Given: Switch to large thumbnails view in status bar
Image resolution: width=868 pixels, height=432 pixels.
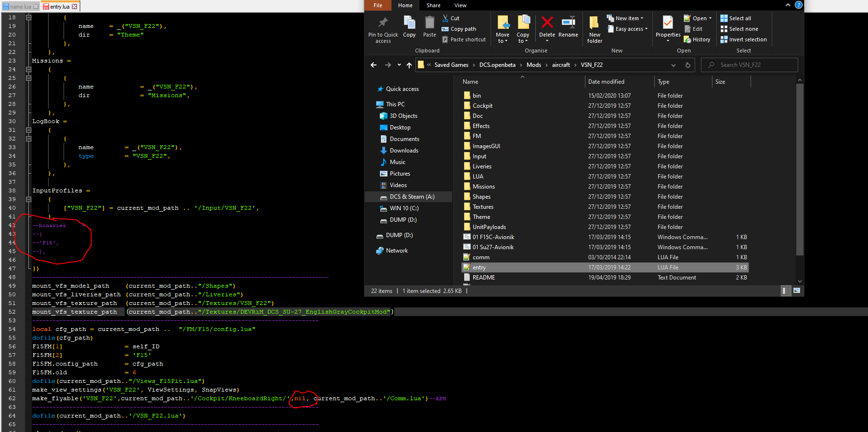Looking at the screenshot, I should 797,291.
